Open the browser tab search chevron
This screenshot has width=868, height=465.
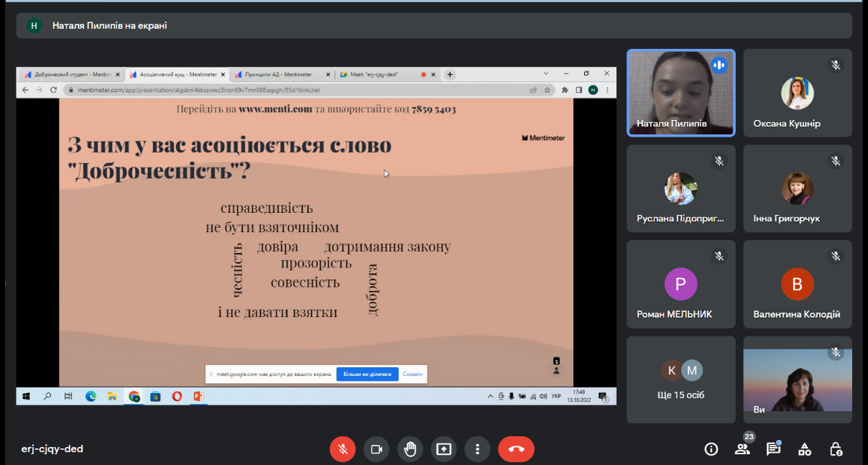[546, 74]
